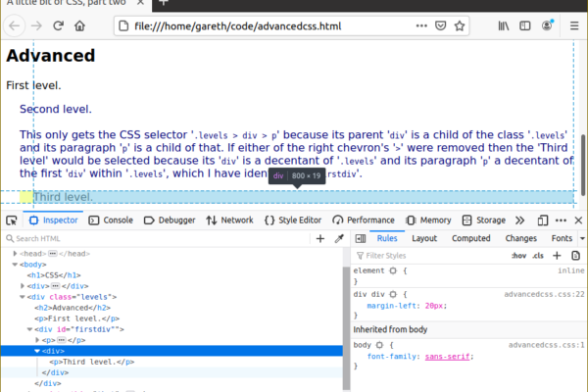
Task: Highlight elements matching body selector
Action: pyautogui.click(x=379, y=345)
